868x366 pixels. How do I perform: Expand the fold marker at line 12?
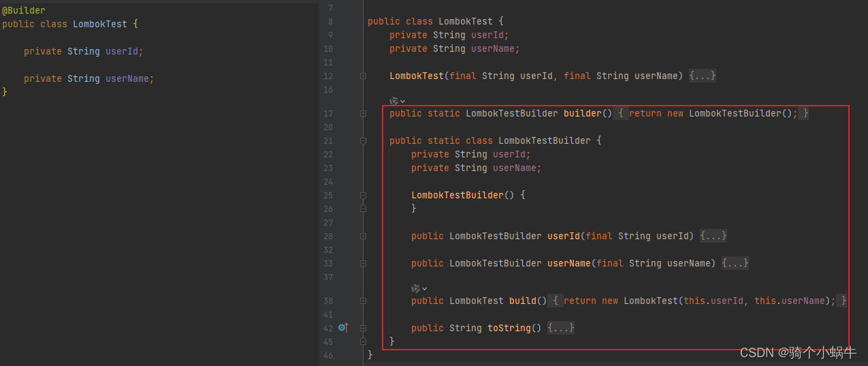tap(363, 76)
